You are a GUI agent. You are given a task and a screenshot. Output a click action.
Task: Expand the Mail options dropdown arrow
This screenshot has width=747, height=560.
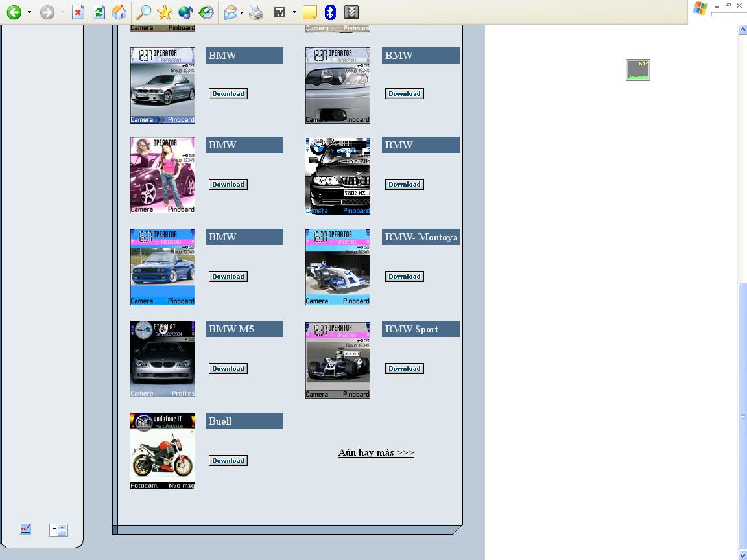[x=241, y=12]
